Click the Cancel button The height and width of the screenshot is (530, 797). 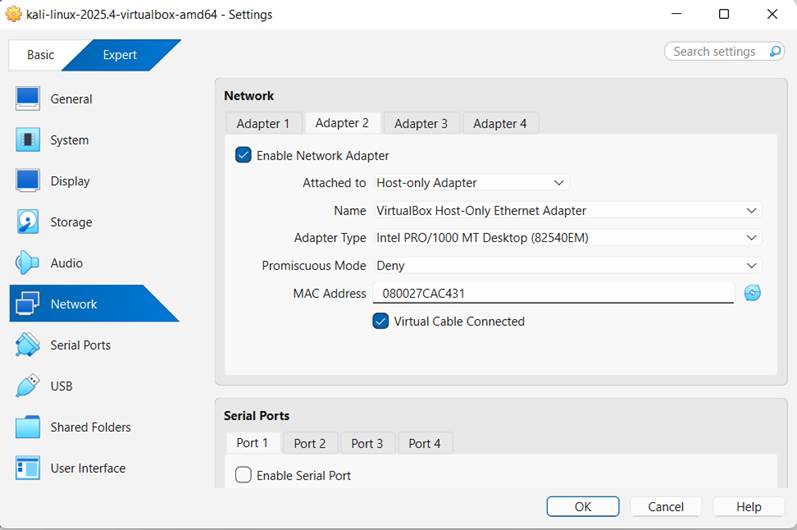coord(665,507)
